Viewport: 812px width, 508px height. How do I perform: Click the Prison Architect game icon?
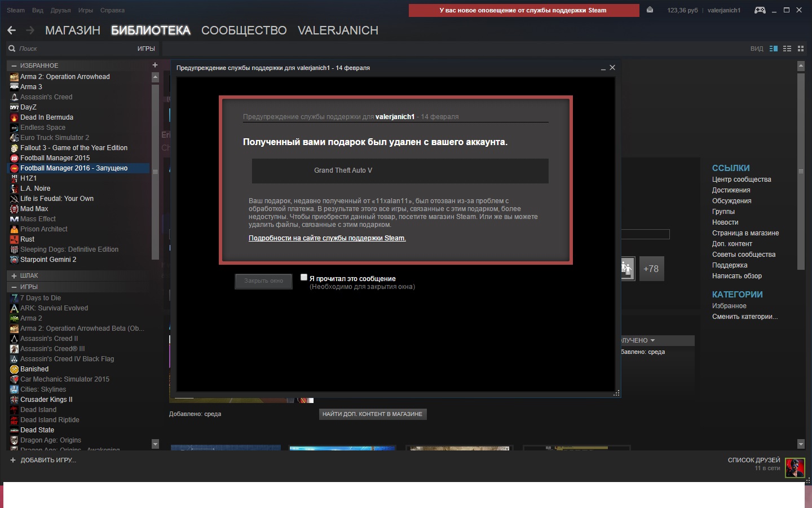[15, 229]
